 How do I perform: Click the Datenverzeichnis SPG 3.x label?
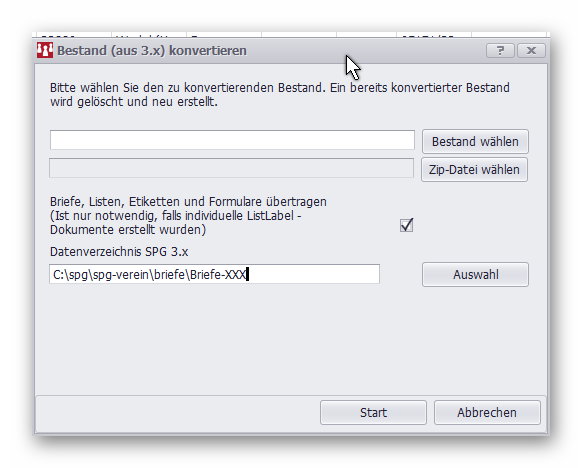pyautogui.click(x=119, y=252)
